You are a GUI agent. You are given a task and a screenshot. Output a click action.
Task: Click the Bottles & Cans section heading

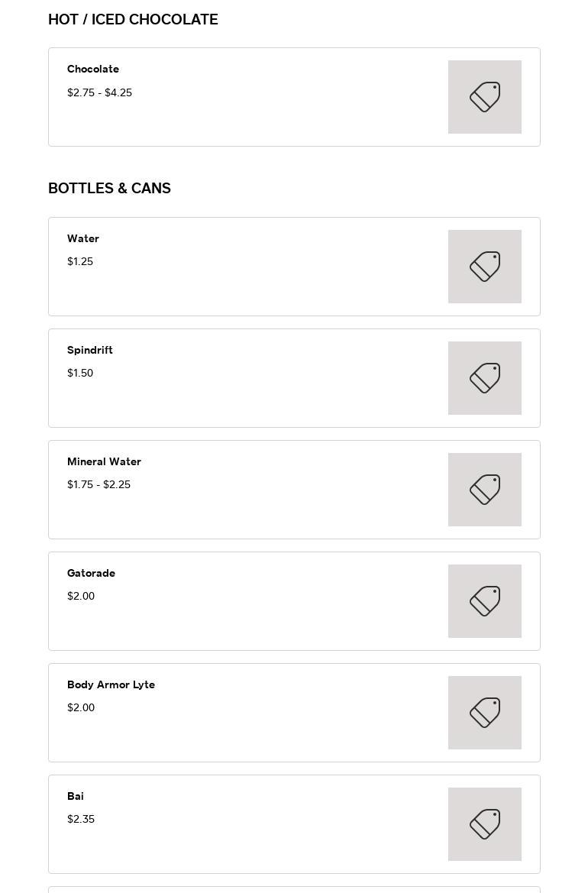click(109, 189)
